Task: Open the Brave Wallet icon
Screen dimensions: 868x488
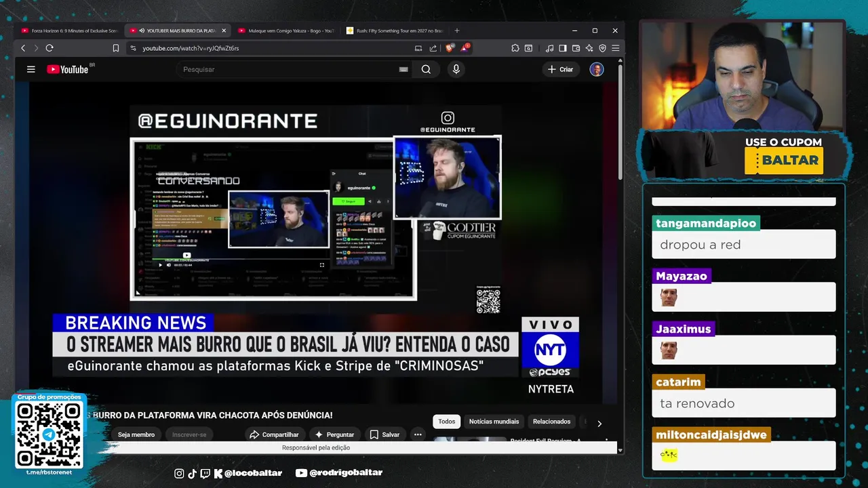Action: [x=576, y=48]
